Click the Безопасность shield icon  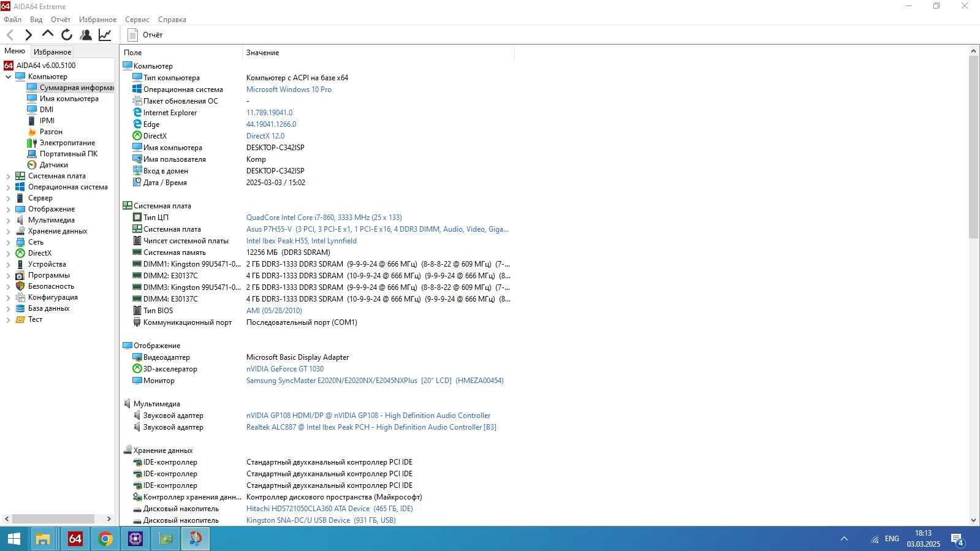tap(20, 286)
